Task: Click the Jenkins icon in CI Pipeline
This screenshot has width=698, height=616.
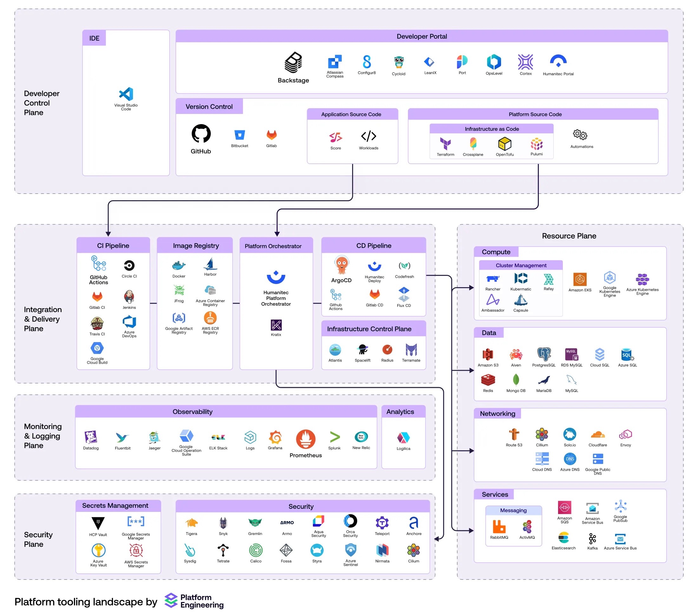Action: click(129, 296)
